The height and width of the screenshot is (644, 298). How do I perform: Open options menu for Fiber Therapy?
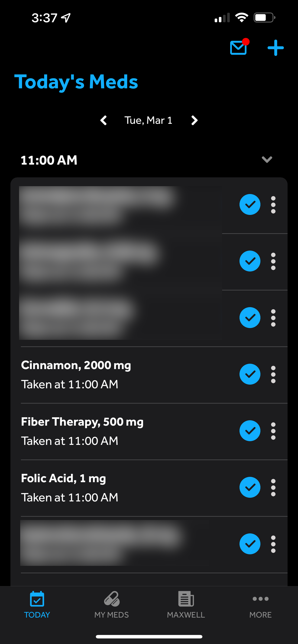(273, 431)
